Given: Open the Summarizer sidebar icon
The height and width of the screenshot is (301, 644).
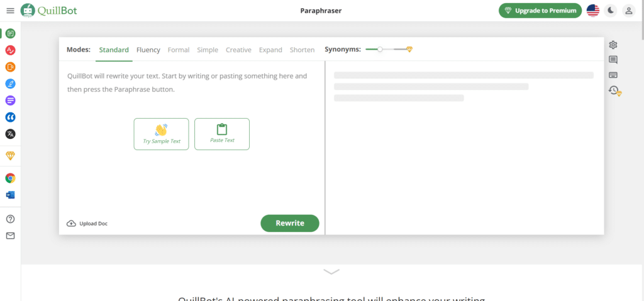Looking at the screenshot, I should point(10,100).
